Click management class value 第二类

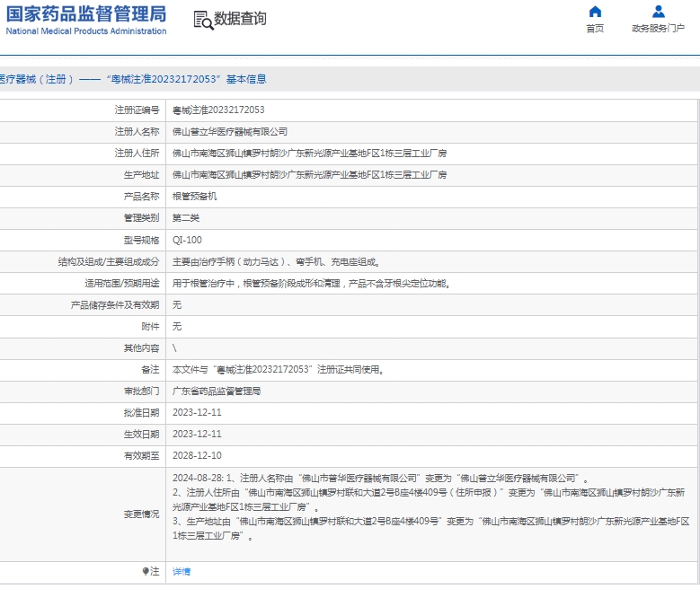(186, 218)
